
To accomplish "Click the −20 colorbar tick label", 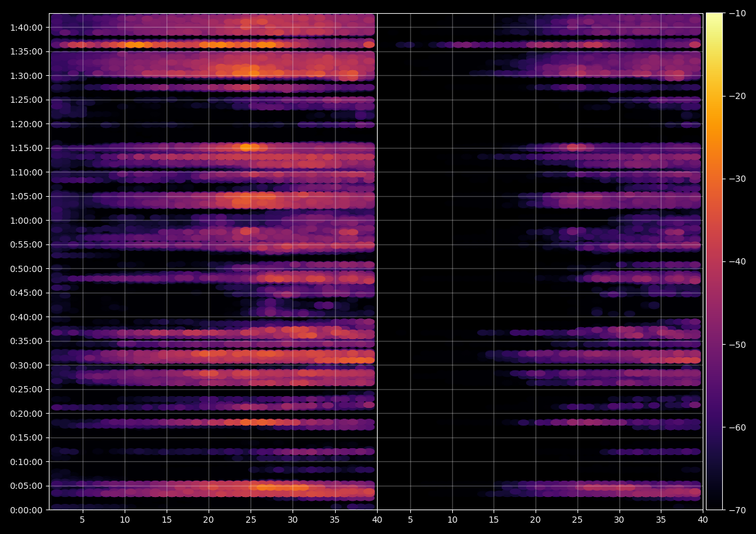I will tap(737, 96).
